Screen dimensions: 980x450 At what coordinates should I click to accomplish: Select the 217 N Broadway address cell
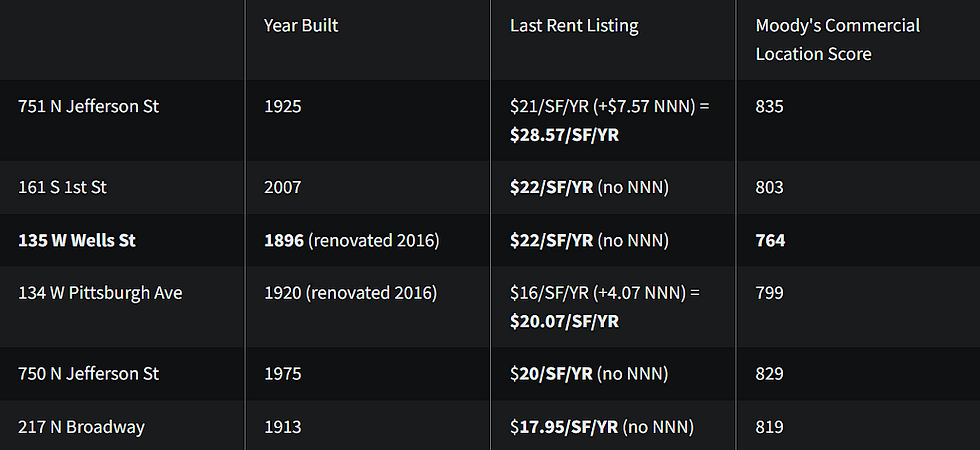(81, 428)
